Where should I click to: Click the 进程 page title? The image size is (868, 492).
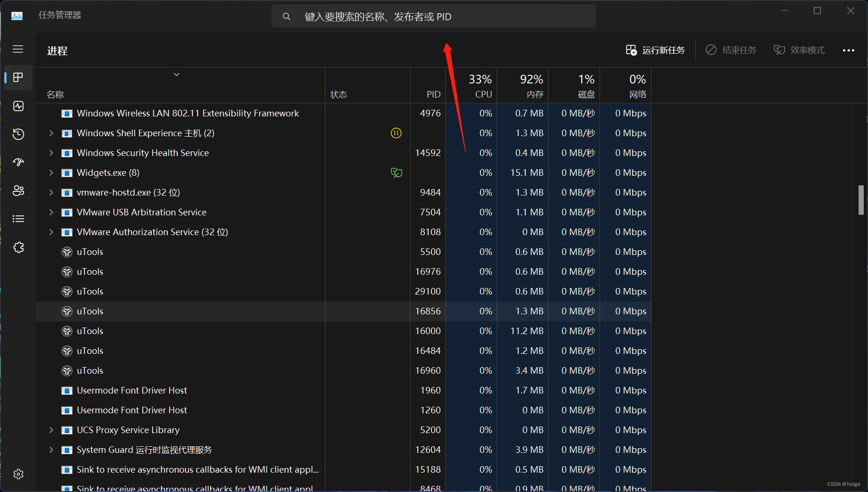coord(57,50)
